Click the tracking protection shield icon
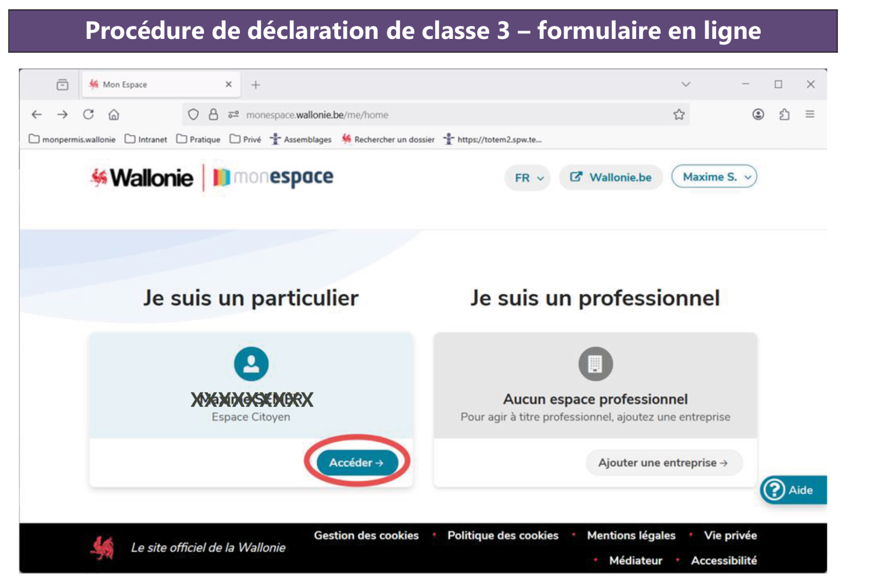 tap(193, 114)
